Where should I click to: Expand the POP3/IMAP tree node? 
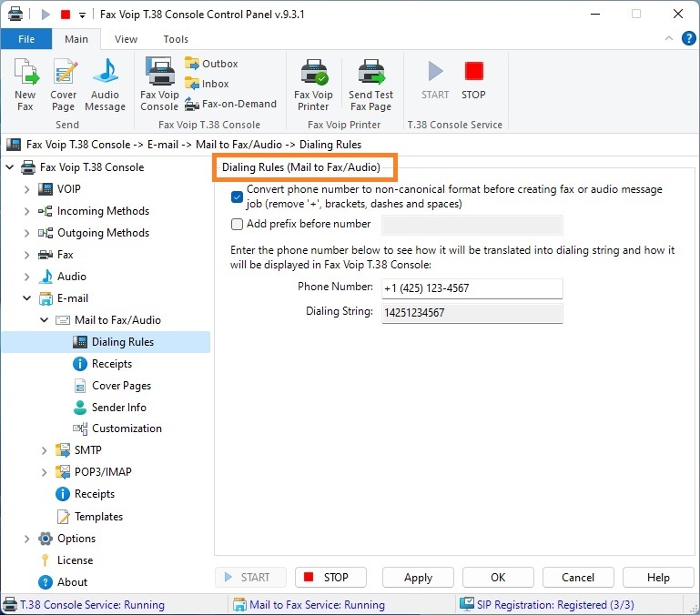tap(45, 472)
